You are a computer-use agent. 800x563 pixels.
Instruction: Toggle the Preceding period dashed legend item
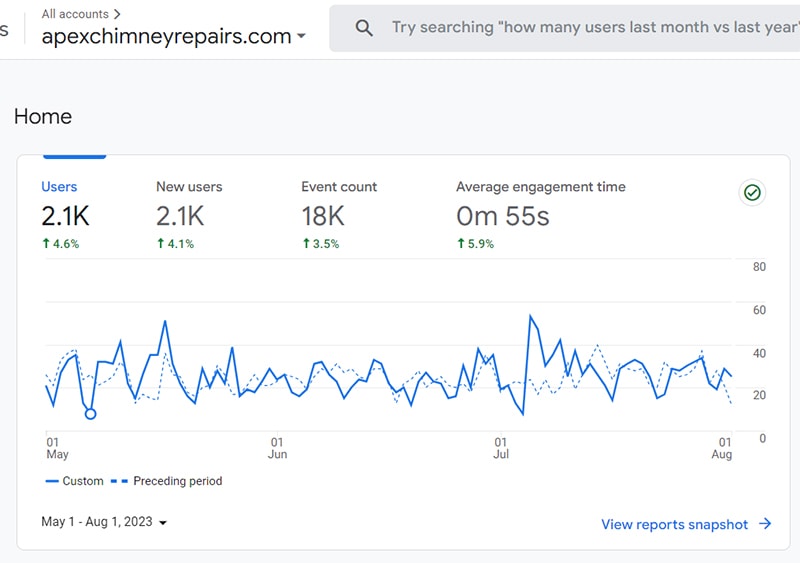168,481
